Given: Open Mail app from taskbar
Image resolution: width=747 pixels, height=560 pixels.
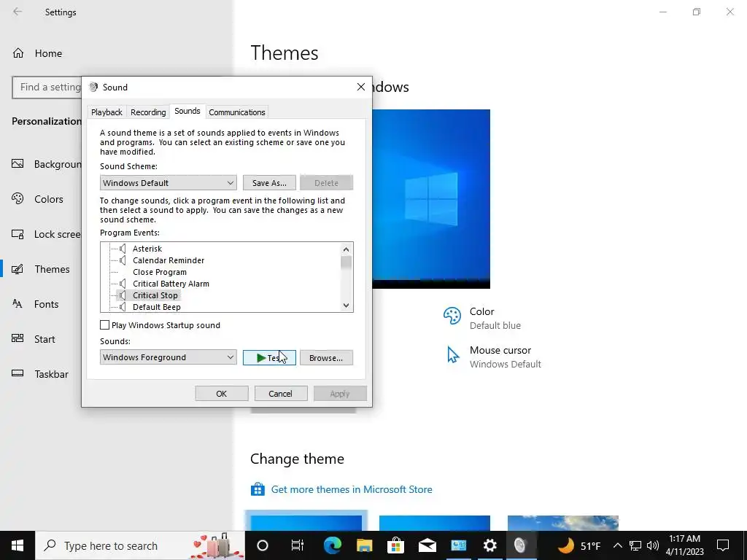Looking at the screenshot, I should pyautogui.click(x=427, y=545).
